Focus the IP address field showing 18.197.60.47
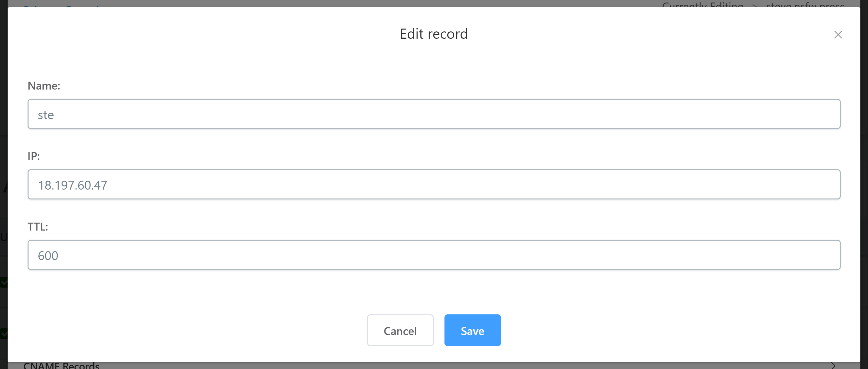This screenshot has width=868, height=369. pos(434,184)
